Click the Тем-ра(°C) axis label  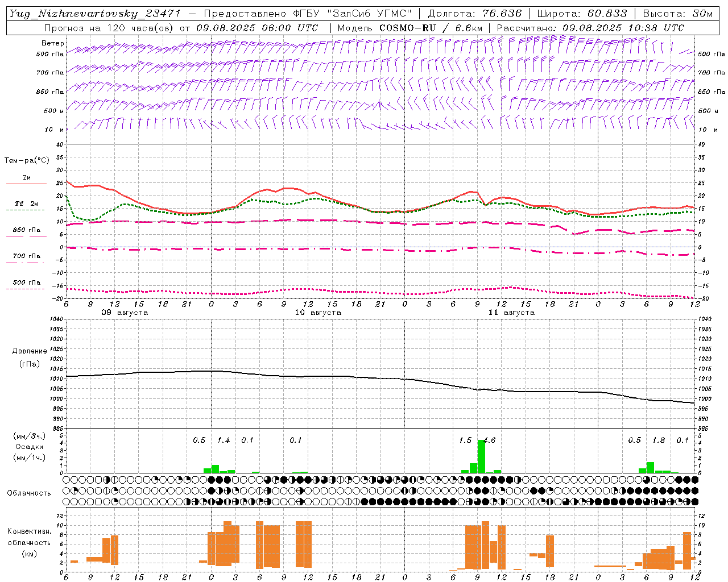pyautogui.click(x=27, y=161)
